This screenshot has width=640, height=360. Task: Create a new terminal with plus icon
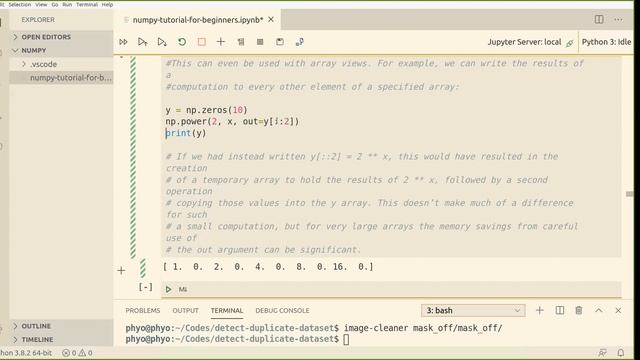pos(540,311)
